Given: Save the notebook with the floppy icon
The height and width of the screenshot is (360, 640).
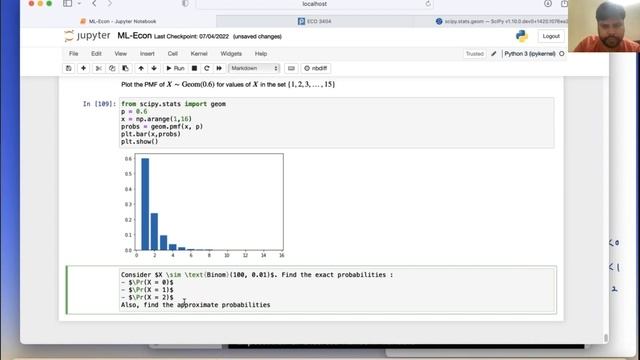Looking at the screenshot, I should 69,68.
